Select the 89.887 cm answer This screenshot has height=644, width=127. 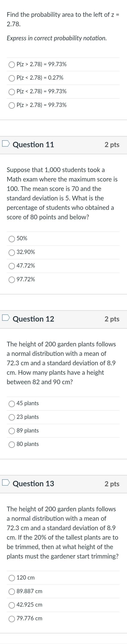(x=12, y=592)
